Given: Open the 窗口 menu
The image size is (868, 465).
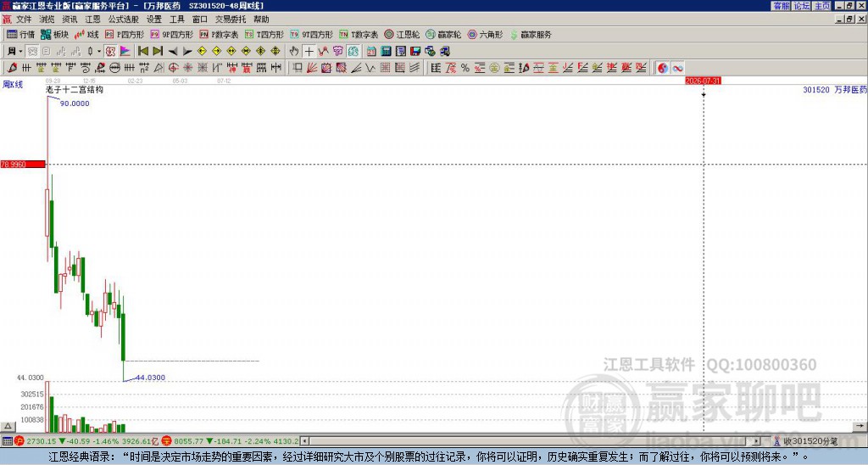Looking at the screenshot, I should 200,20.
